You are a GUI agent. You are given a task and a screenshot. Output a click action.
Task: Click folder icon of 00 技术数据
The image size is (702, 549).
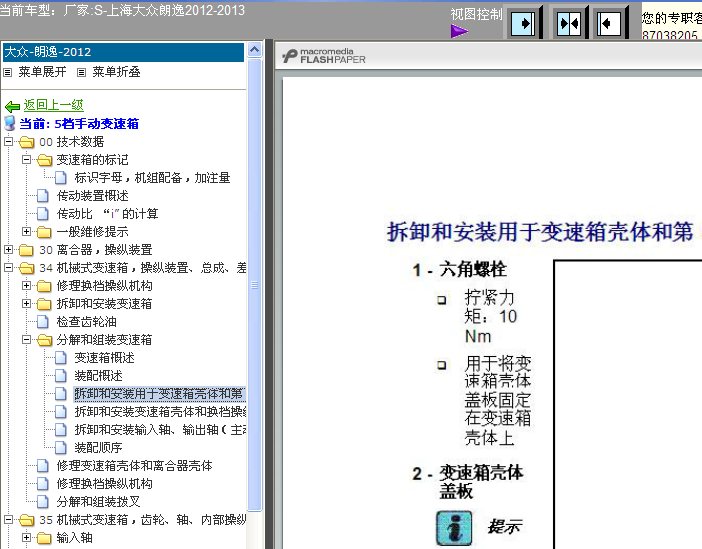(27, 142)
